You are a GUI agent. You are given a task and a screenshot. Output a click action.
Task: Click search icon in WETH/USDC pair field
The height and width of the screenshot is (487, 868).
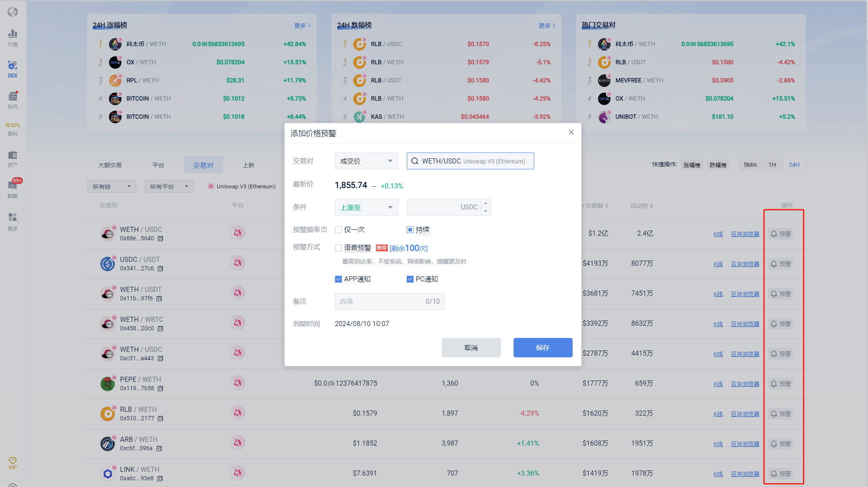415,161
